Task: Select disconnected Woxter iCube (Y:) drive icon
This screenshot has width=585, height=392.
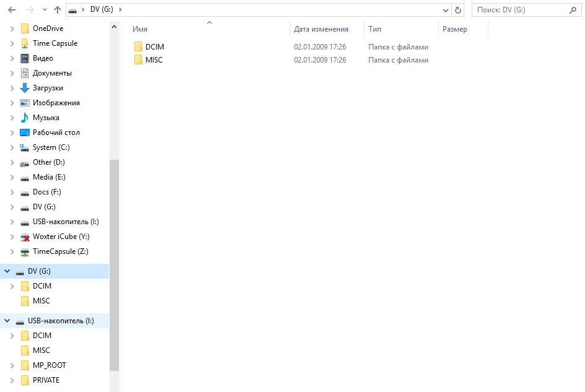Action: (x=25, y=237)
